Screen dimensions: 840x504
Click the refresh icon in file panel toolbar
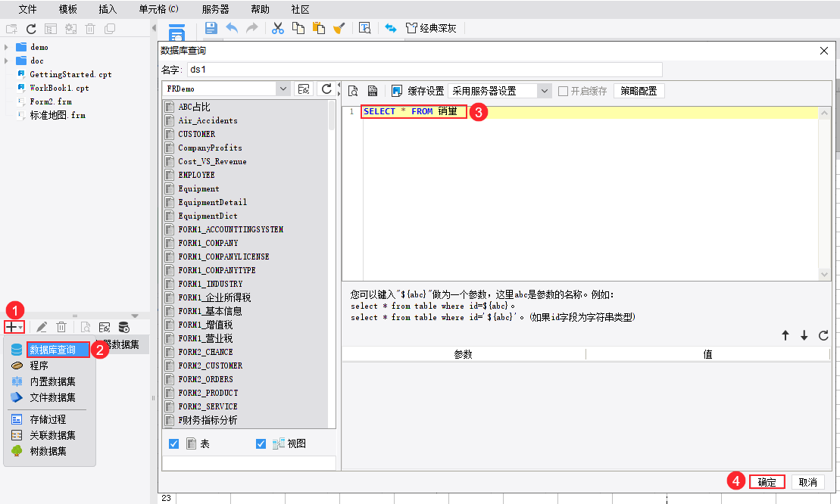click(x=31, y=29)
